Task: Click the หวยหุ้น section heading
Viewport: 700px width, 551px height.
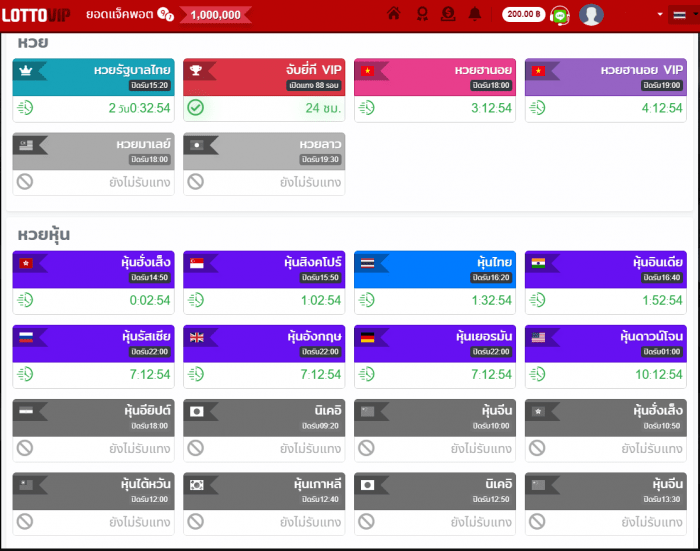Action: pyautogui.click(x=44, y=234)
